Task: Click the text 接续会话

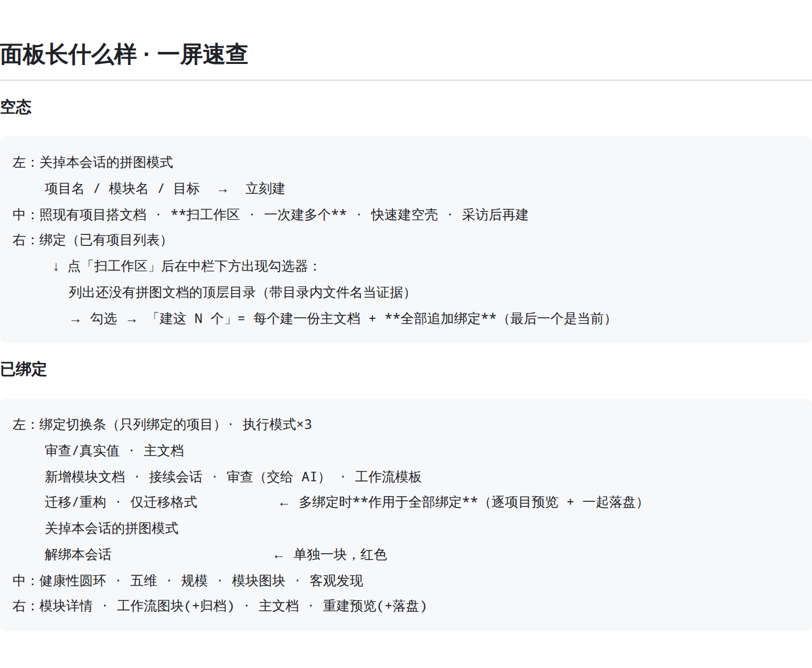Action: coord(176,477)
